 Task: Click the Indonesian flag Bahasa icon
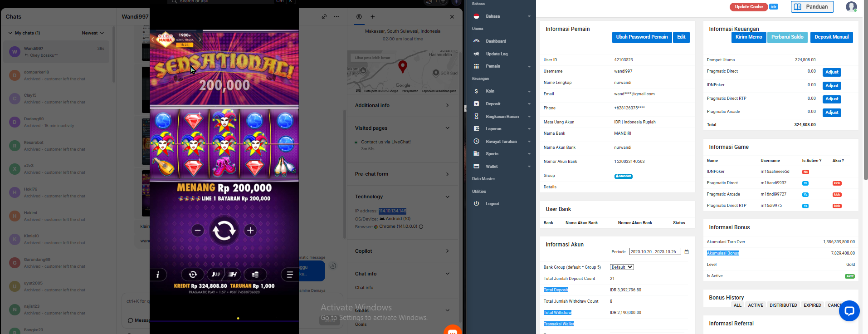pyautogui.click(x=476, y=16)
